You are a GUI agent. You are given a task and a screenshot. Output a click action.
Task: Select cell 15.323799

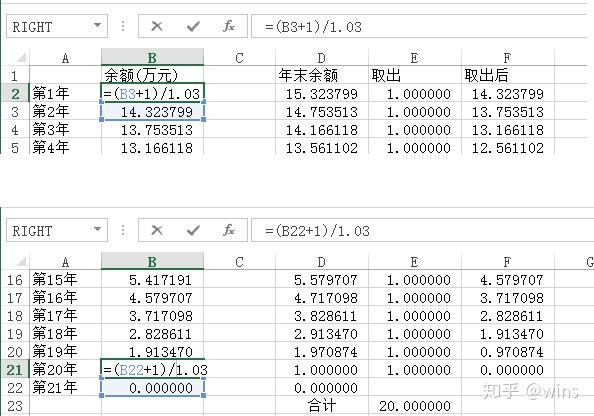322,94
